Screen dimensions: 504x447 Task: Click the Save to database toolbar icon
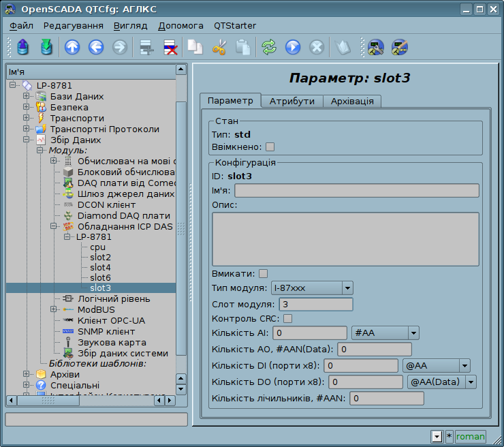[46, 47]
